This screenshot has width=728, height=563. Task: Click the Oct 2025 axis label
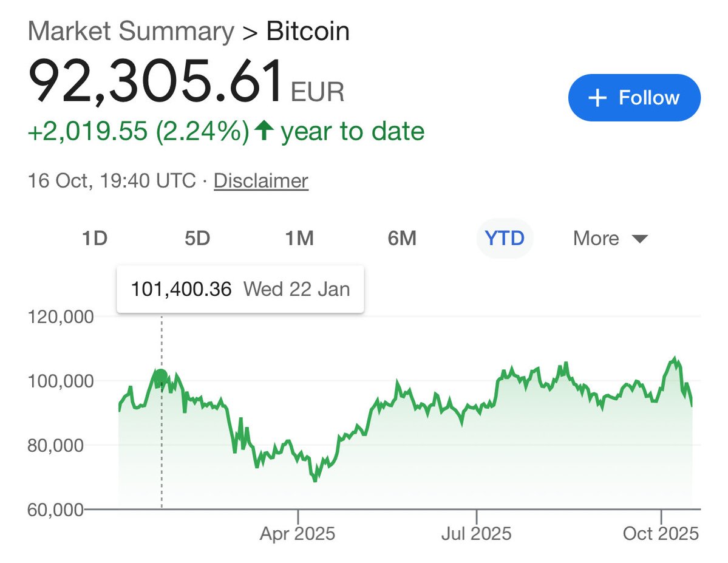[660, 534]
